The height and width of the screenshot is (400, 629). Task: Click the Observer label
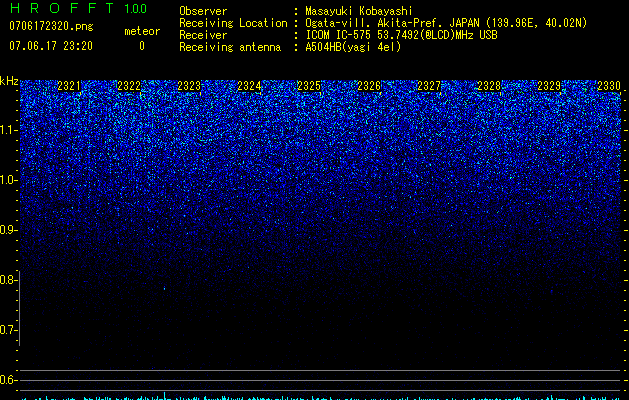tap(203, 11)
